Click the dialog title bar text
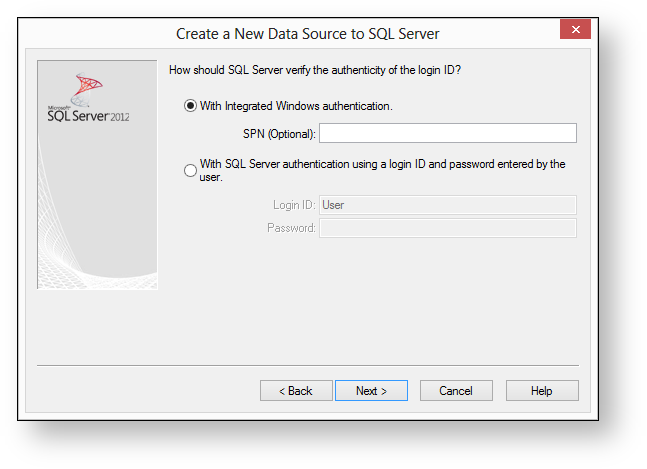 (308, 34)
